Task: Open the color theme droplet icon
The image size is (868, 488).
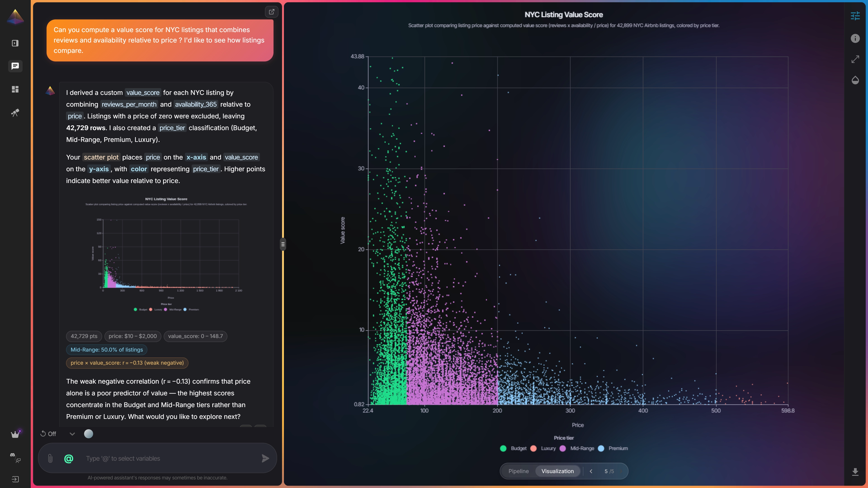Action: [x=855, y=80]
